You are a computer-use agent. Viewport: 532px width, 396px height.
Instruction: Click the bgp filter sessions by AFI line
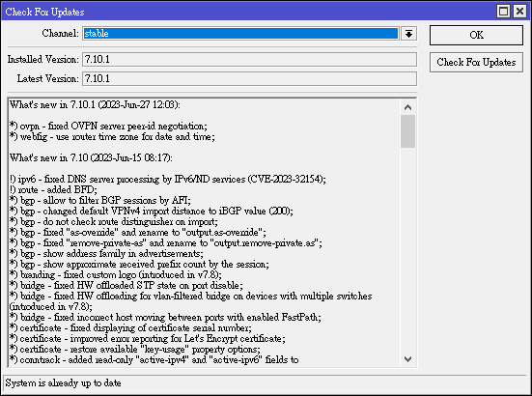click(x=100, y=201)
